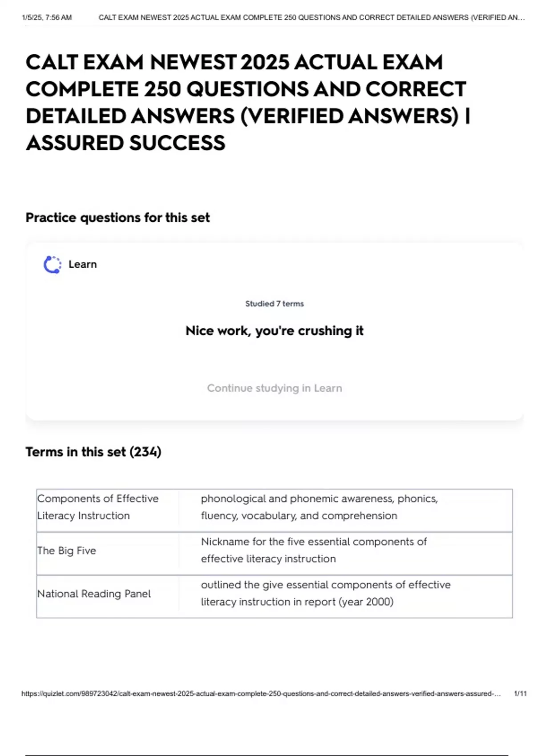Viewport: 534px width, 756px height.
Task: Click the Studied 7 terms text
Action: (274, 304)
